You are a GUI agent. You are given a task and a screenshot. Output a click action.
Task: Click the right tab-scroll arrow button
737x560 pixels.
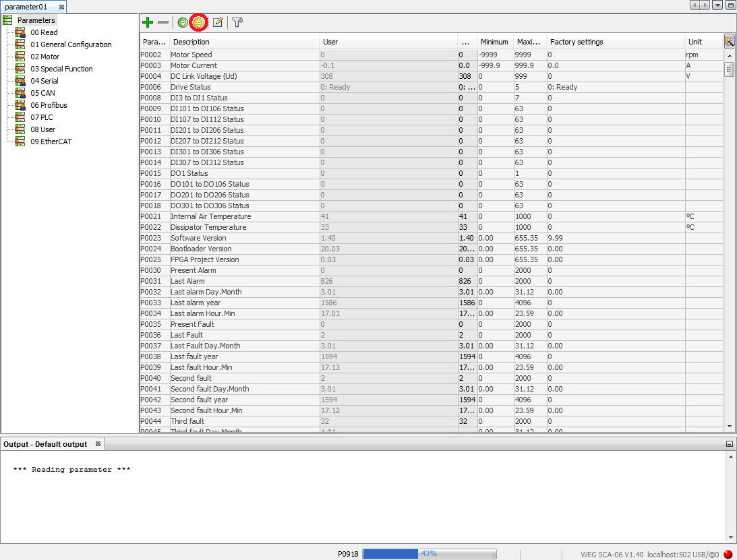[705, 5]
